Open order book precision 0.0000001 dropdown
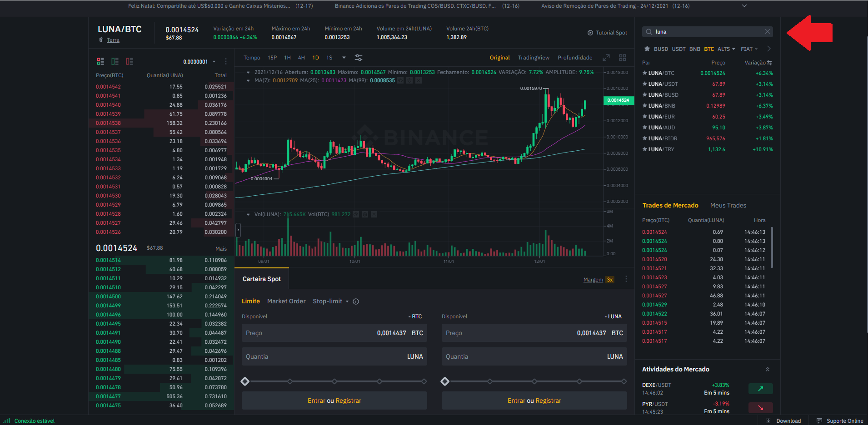 200,62
